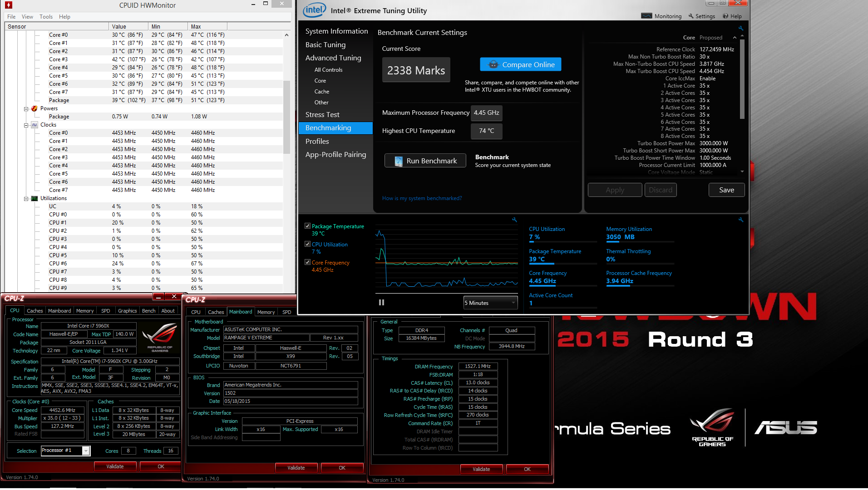Toggle Core Frequency graph checkbox
The image size is (868, 490).
pos(307,262)
